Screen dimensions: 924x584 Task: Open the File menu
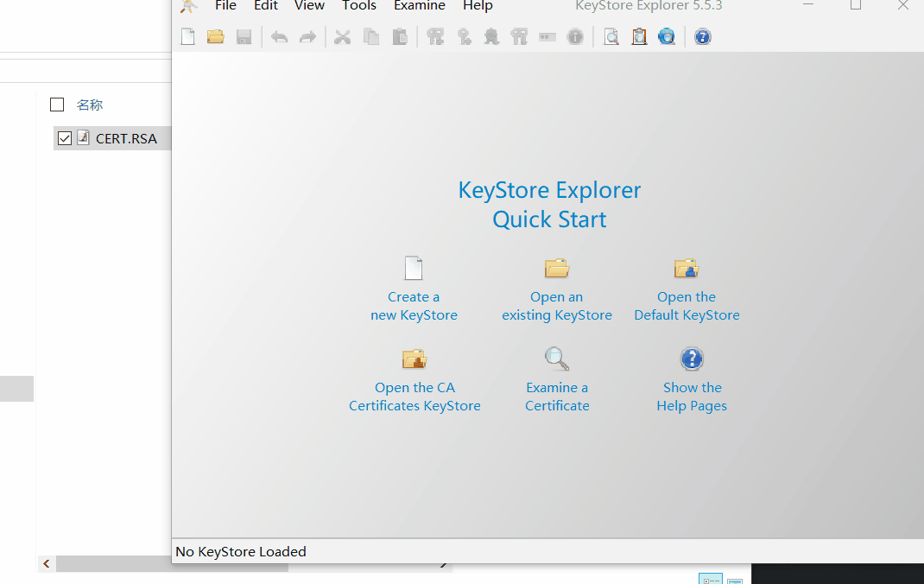tap(225, 6)
